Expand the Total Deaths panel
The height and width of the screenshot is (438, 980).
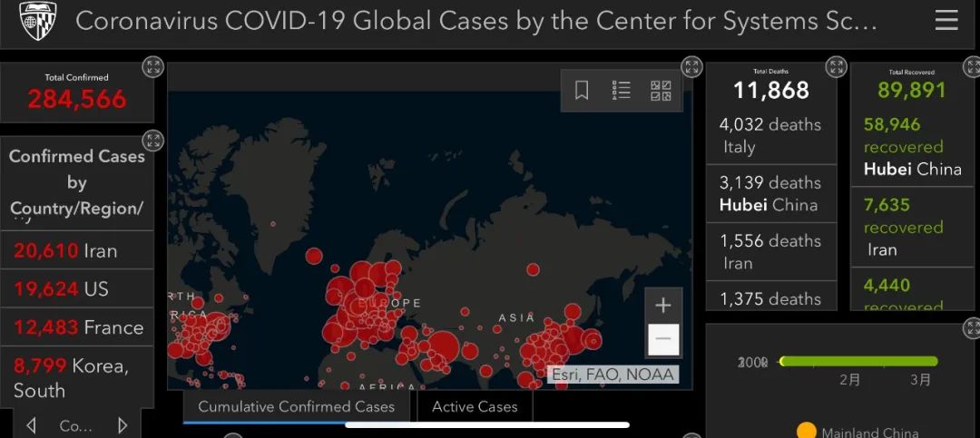tap(836, 67)
